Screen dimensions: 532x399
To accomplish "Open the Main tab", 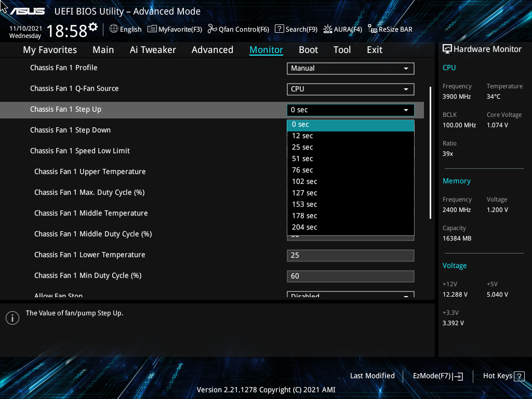I will pyautogui.click(x=103, y=50).
